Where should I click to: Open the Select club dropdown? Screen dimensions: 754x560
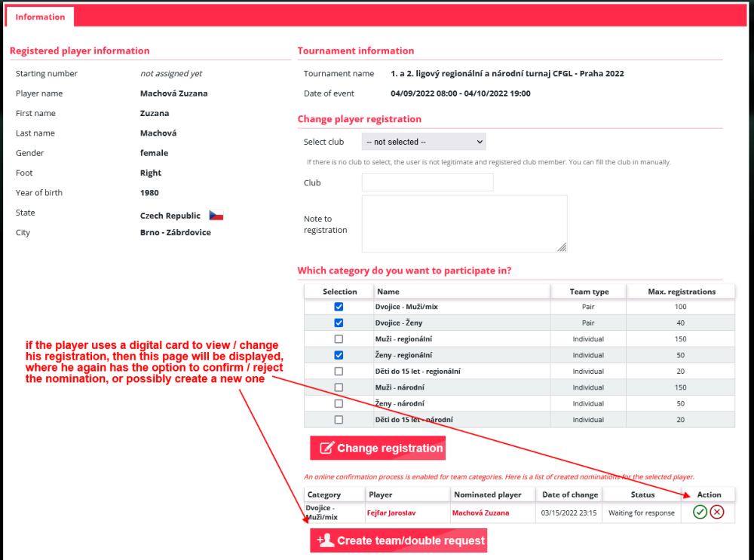(x=424, y=142)
